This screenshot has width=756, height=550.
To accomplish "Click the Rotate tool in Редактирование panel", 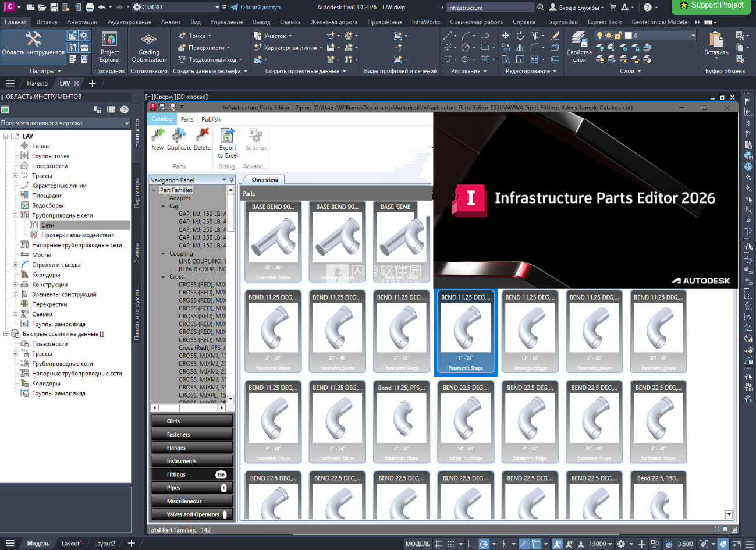I will click(520, 36).
